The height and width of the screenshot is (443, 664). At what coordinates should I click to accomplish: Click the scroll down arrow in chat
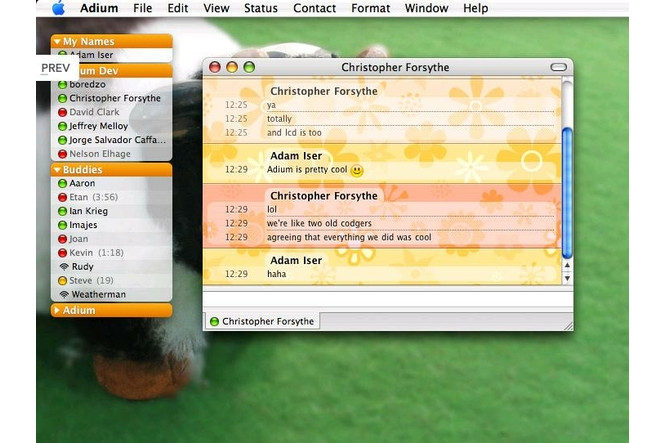coord(567,280)
